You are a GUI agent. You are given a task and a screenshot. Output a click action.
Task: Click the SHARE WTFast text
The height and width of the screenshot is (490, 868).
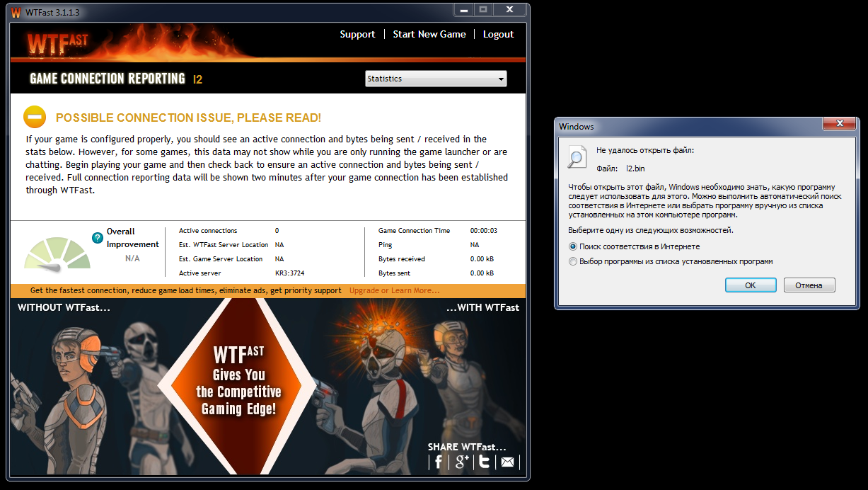[x=467, y=447]
